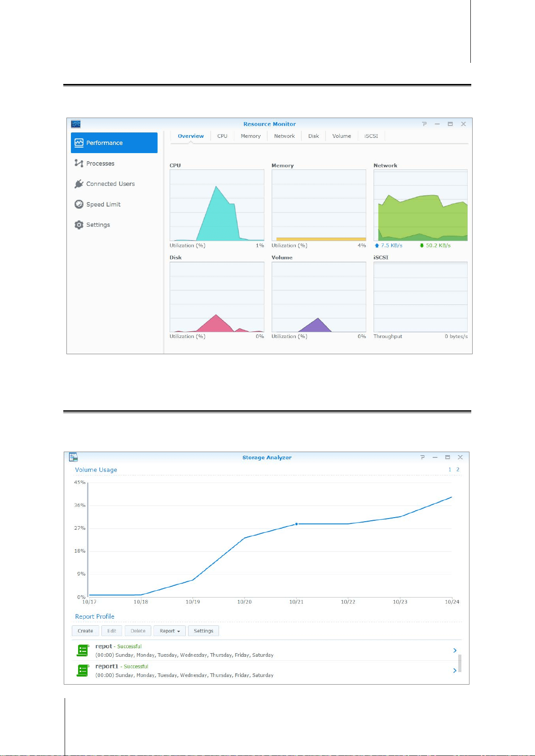This screenshot has width=535, height=756.
Task: Open the Report dropdown button
Action: point(170,631)
